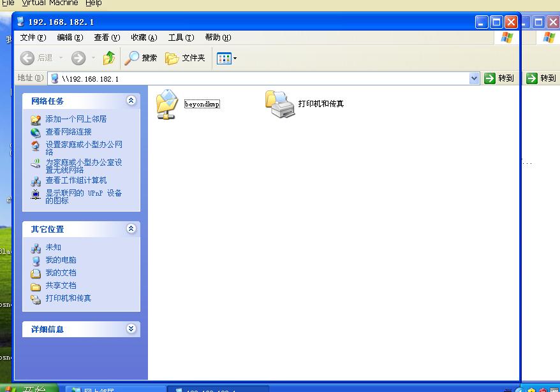Open the 打印机和传真 printers icon
This screenshot has width=560, height=392.
point(281,104)
